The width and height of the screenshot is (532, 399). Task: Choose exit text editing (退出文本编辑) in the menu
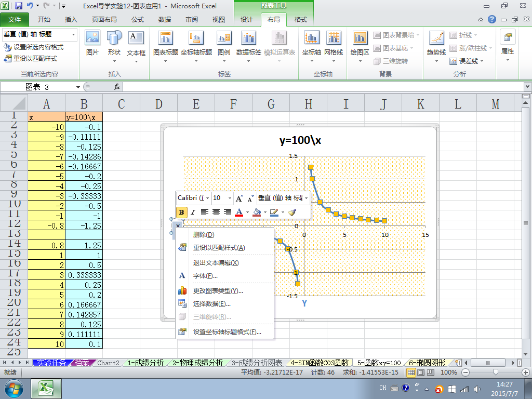tap(224, 262)
